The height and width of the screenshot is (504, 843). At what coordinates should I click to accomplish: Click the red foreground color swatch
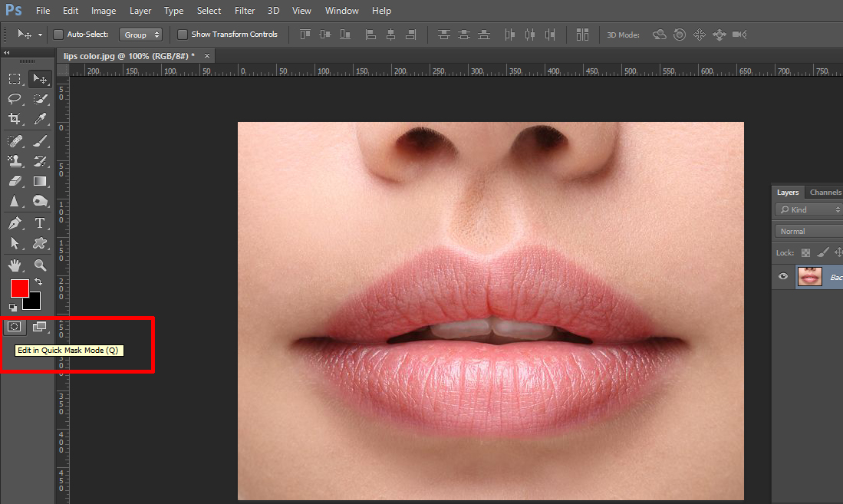click(18, 288)
